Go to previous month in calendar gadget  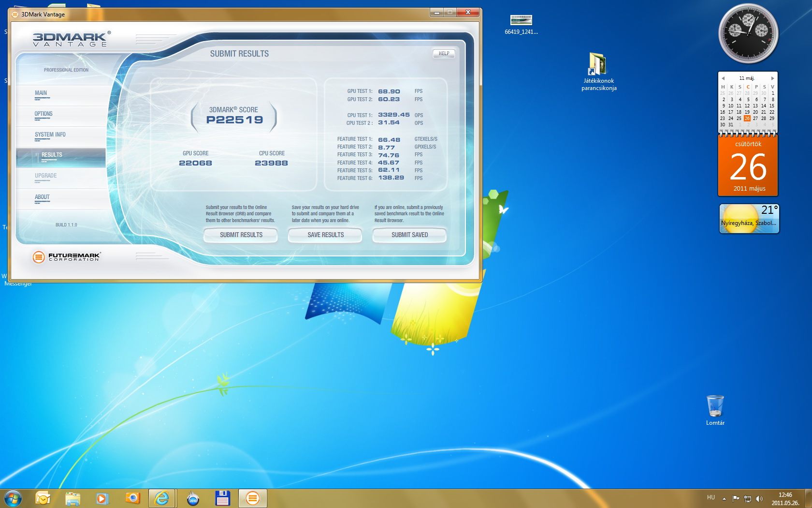coord(723,78)
